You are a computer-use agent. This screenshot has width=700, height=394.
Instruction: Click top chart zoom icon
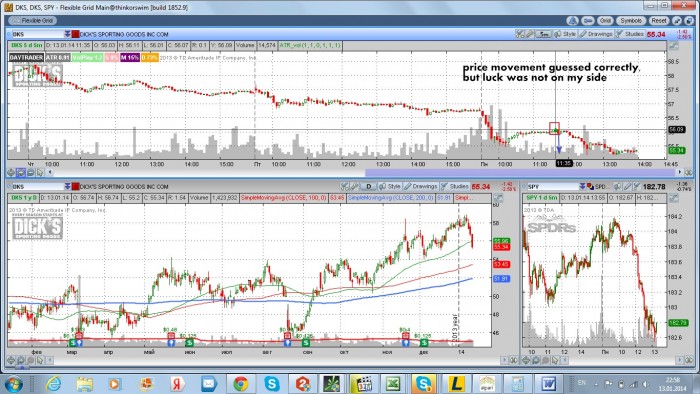tap(21, 172)
